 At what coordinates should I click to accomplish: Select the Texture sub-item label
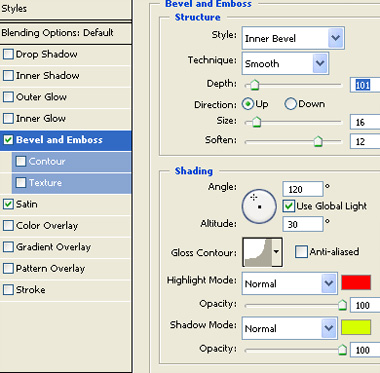pos(45,182)
